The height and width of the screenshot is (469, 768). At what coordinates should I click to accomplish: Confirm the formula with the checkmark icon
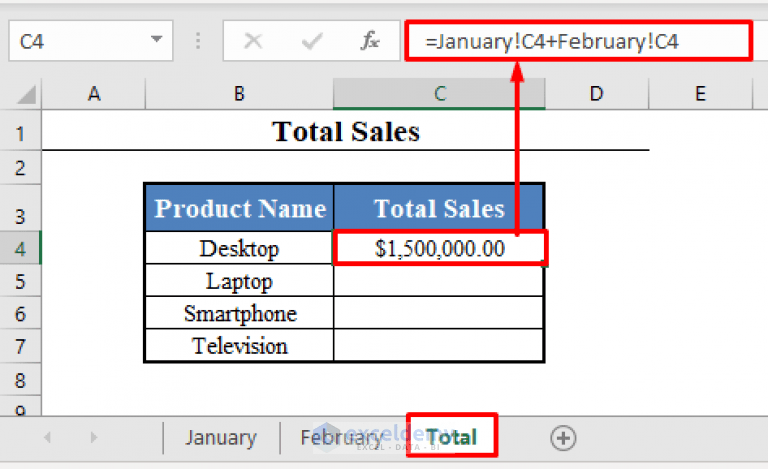click(312, 41)
